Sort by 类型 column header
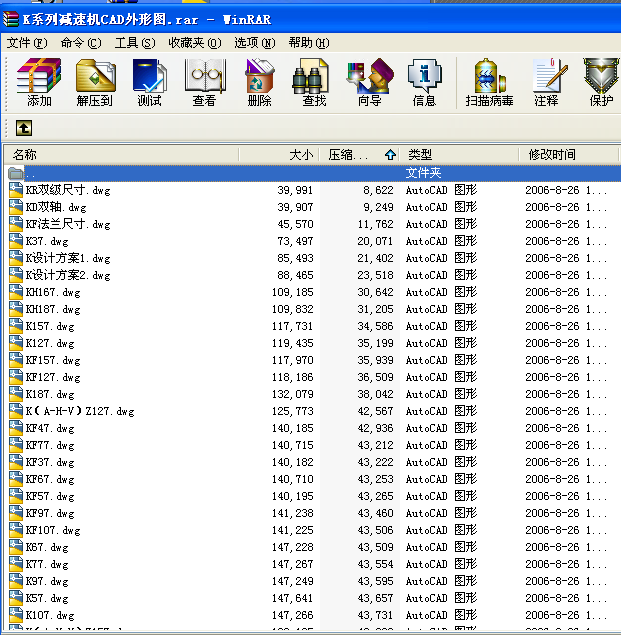The width and height of the screenshot is (621, 635). pos(459,155)
